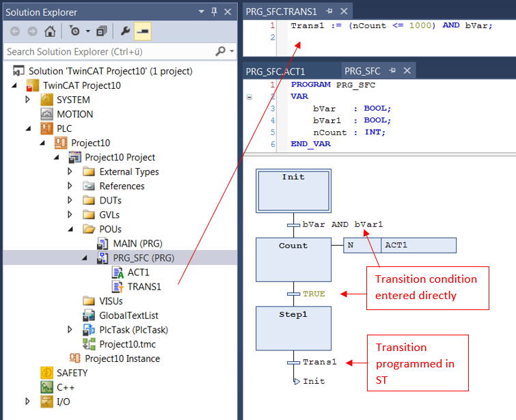Image resolution: width=516 pixels, height=420 pixels.
Task: Click the search magnifier icon
Action: click(x=220, y=51)
